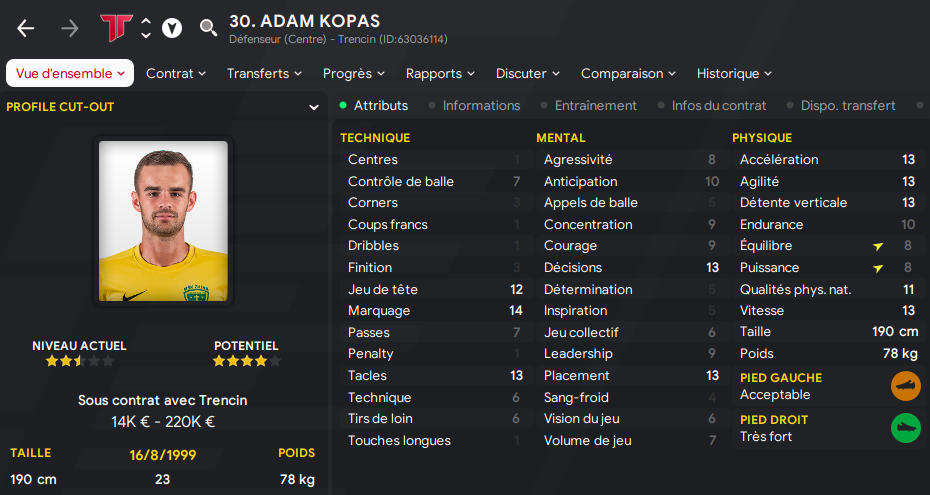Click the back navigation arrow
This screenshot has width=930, height=495.
point(25,28)
